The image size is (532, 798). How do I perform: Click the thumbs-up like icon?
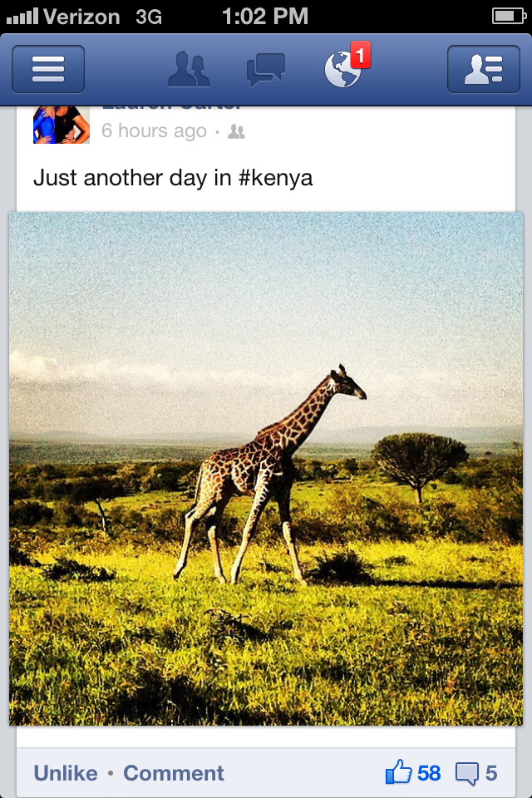tap(398, 773)
